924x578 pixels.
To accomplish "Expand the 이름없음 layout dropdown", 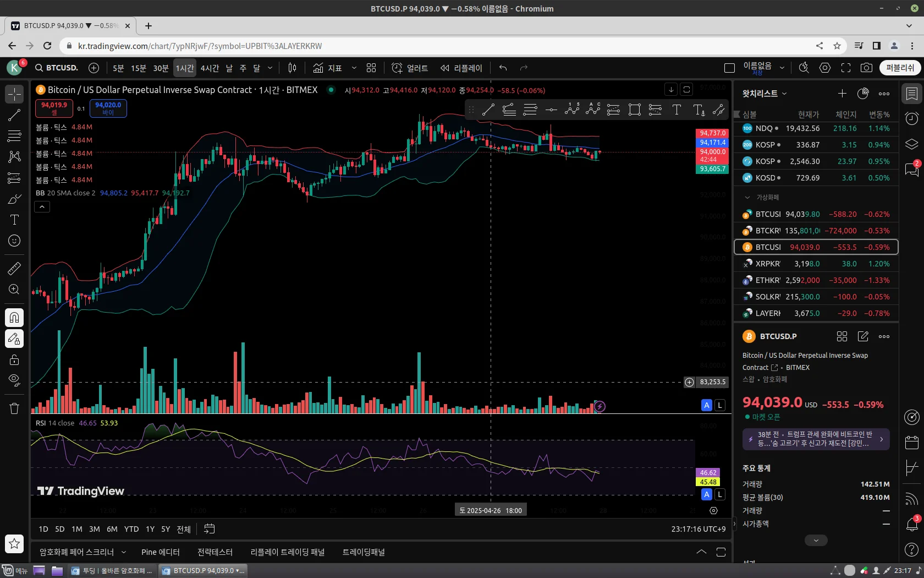I will click(x=782, y=68).
